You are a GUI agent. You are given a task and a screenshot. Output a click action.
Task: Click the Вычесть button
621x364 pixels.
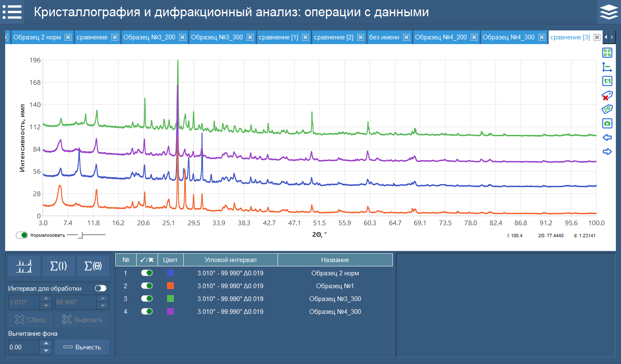point(82,347)
